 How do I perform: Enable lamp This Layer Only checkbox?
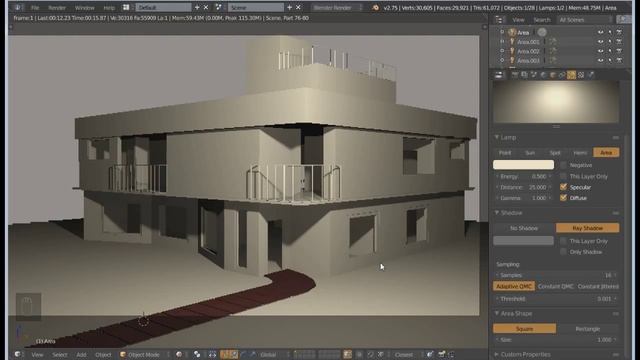563,176
